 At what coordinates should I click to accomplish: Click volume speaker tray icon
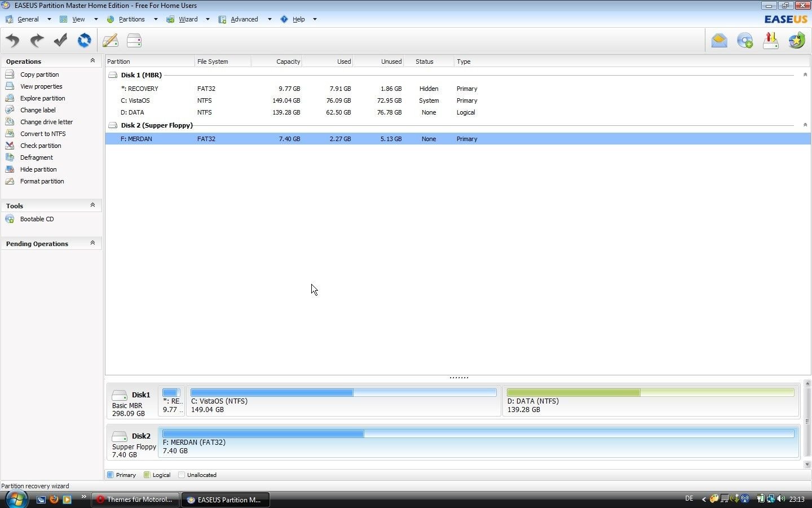click(x=781, y=499)
